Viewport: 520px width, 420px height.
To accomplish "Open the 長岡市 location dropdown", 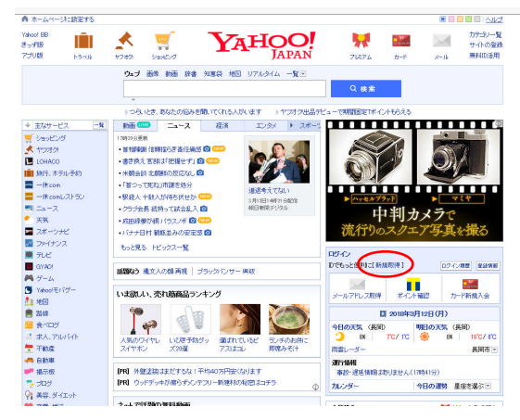I will pos(494,350).
